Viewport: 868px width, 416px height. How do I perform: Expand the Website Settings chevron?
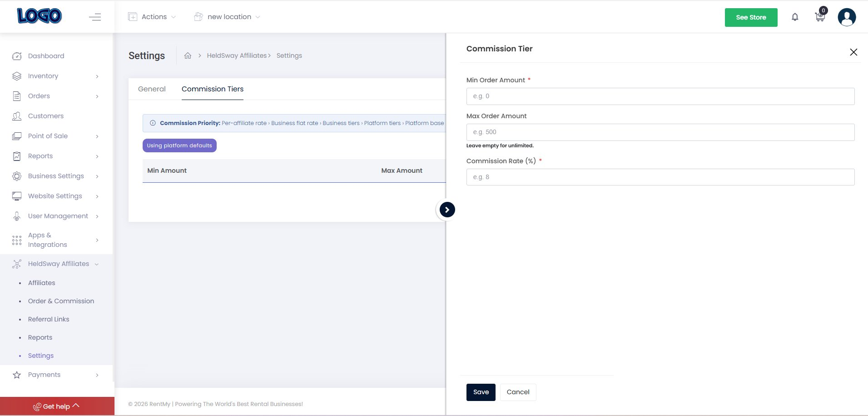tap(97, 196)
